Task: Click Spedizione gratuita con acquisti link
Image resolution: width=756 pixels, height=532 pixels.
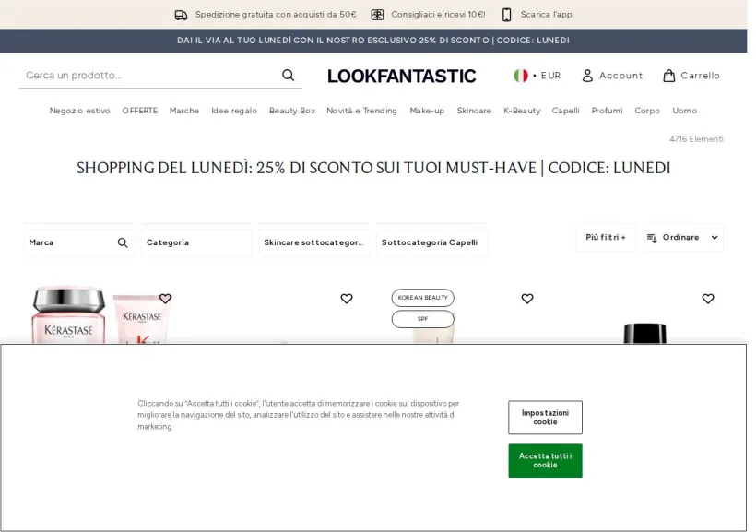Action: tap(276, 15)
